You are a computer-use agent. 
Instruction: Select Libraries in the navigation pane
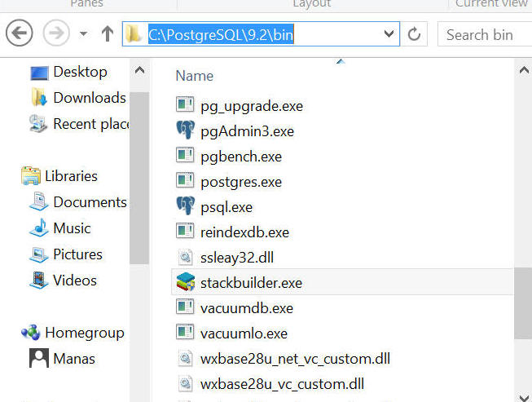71,176
